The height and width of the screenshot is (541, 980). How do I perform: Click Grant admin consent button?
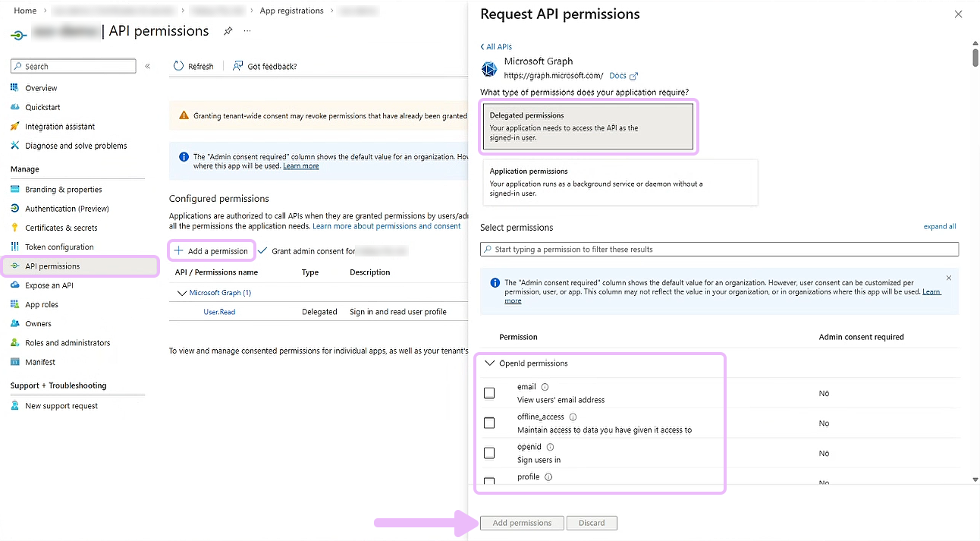(332, 250)
